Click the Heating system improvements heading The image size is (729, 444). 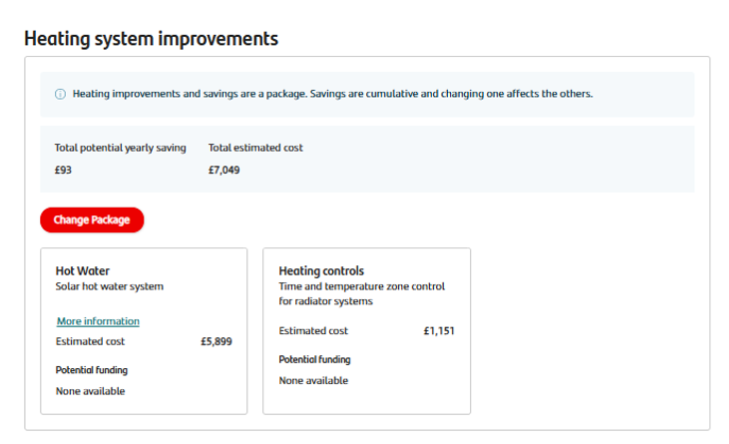coord(151,39)
